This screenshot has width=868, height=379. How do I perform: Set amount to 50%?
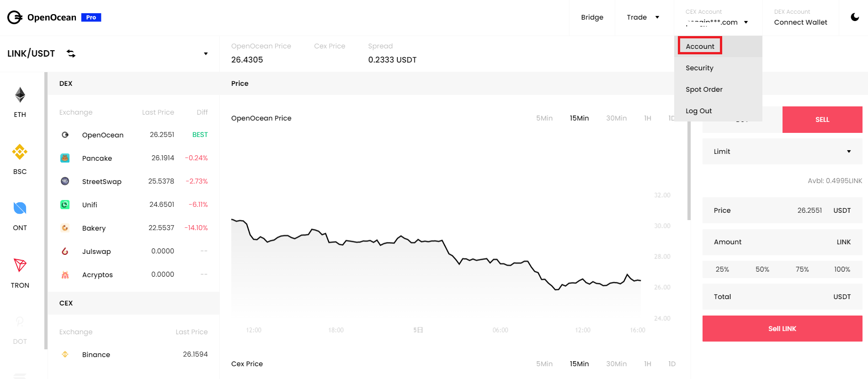pos(762,269)
